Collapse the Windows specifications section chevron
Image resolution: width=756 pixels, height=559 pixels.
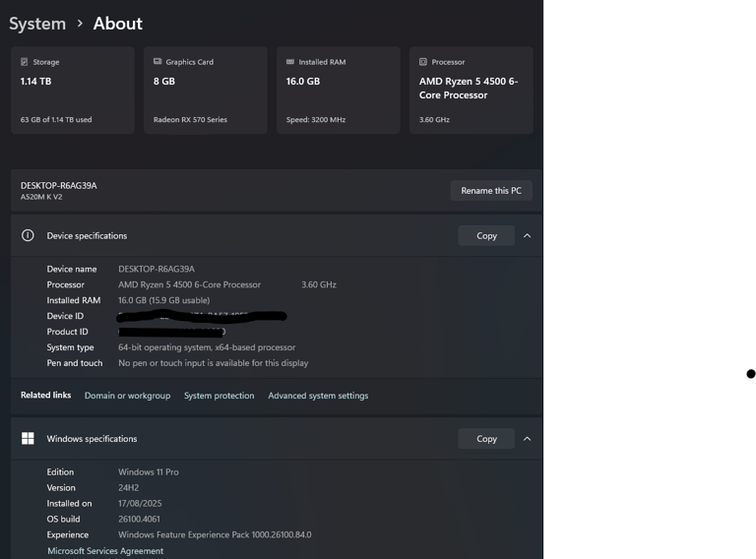[527, 439]
